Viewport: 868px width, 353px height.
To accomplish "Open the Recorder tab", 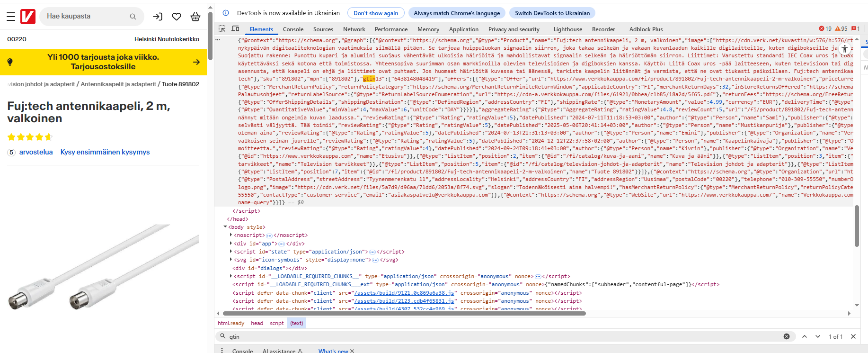I will pyautogui.click(x=603, y=29).
